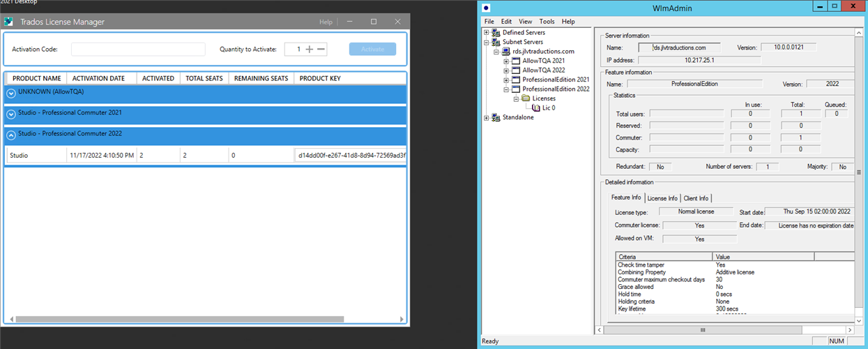Click the Criteria column header in WlmAdmin
Screen dimensions: 868x349
(665, 257)
